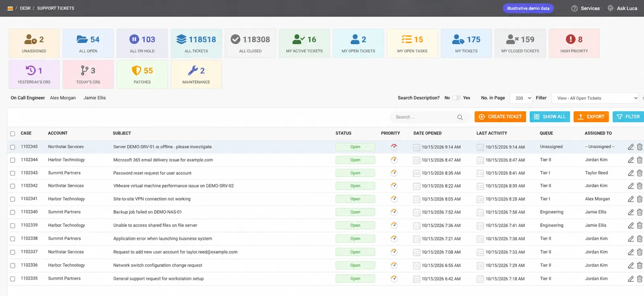Click the home briefcase icon in breadcrumb
Image resolution: width=644 pixels, height=296 pixels.
click(10, 8)
